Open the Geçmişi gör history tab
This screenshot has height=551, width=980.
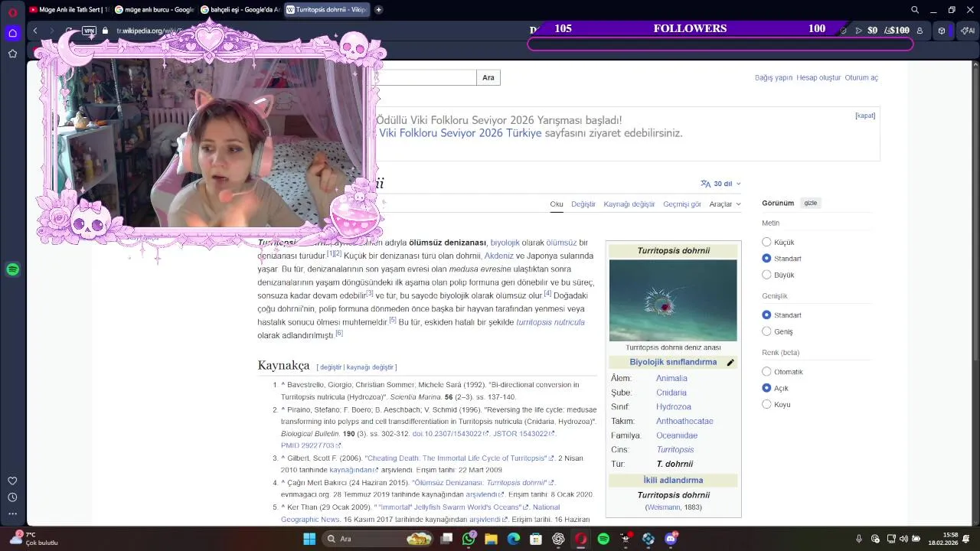[x=682, y=204]
